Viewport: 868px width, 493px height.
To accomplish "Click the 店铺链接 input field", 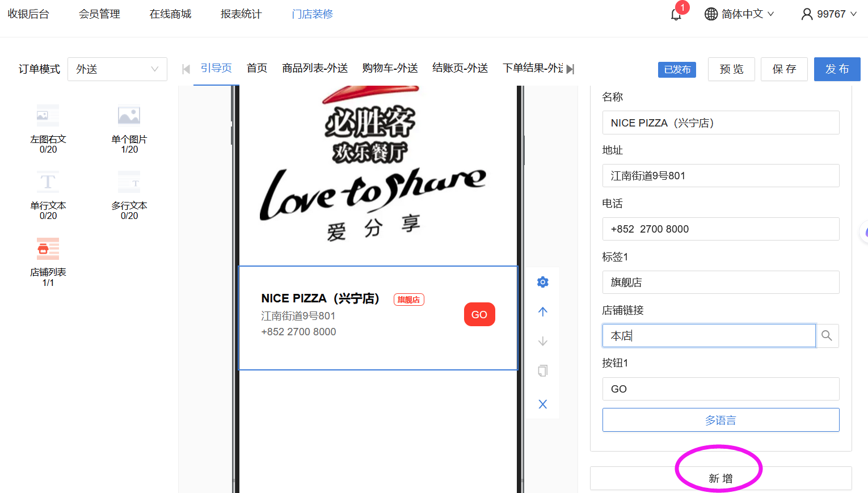I will click(709, 336).
